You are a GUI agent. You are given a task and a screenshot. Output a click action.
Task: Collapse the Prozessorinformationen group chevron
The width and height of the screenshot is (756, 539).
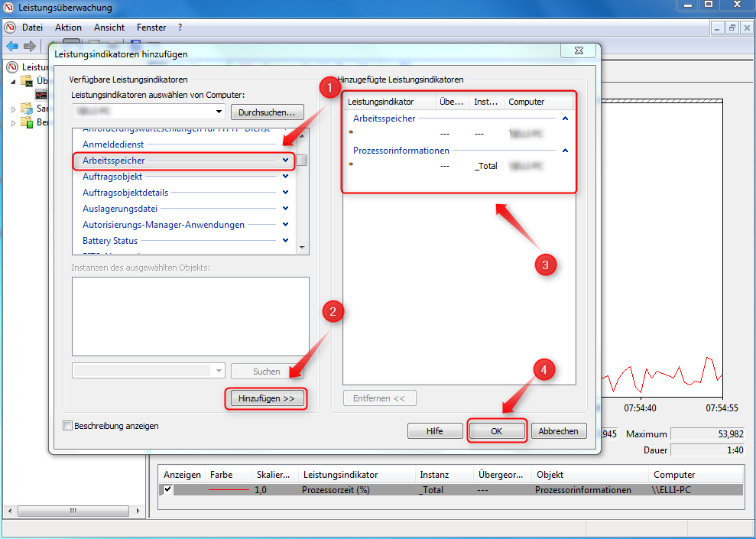pyautogui.click(x=564, y=151)
